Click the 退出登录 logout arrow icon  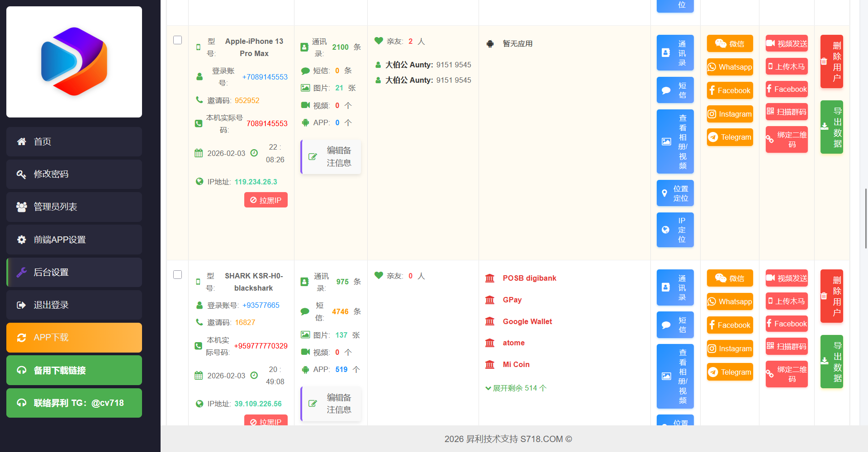[x=21, y=305]
